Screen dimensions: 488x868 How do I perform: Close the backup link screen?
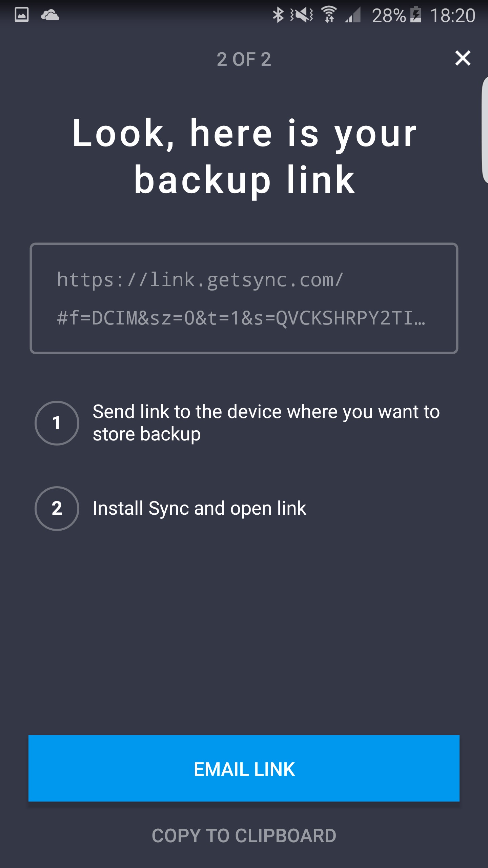(463, 58)
